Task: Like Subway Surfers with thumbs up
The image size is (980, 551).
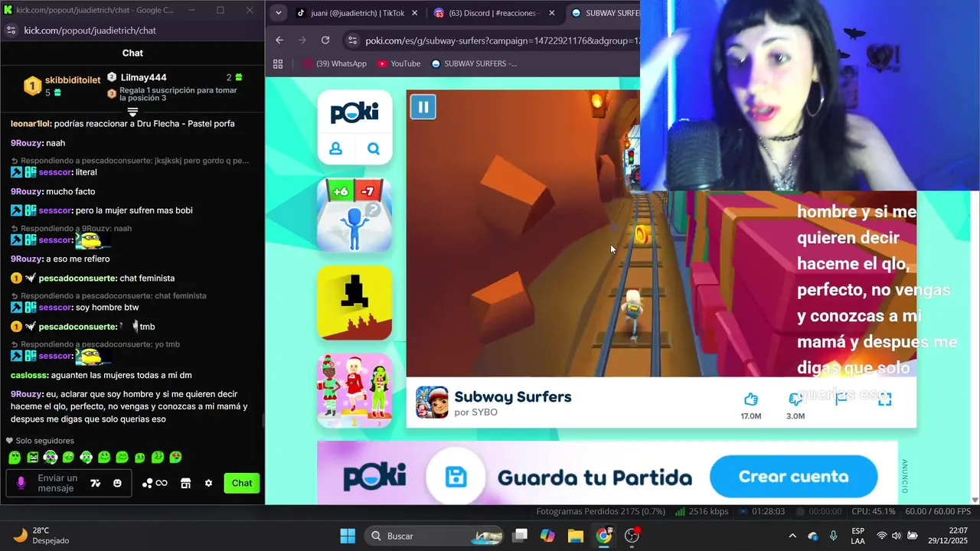Action: pyautogui.click(x=750, y=399)
